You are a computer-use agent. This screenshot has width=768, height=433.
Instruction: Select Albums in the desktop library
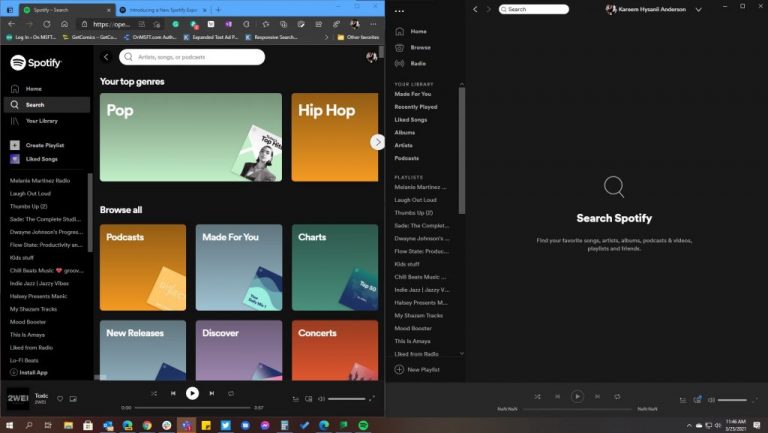[x=405, y=132]
